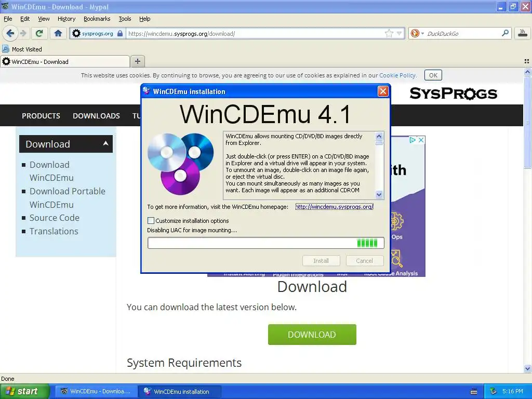Close the advertisement with X icon
The height and width of the screenshot is (399, 532).
tap(421, 140)
